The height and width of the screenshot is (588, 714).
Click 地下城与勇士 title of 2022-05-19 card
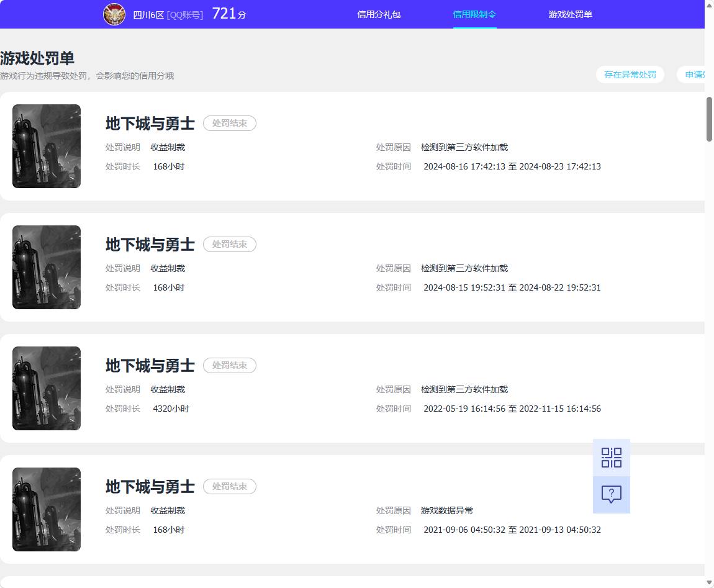150,366
